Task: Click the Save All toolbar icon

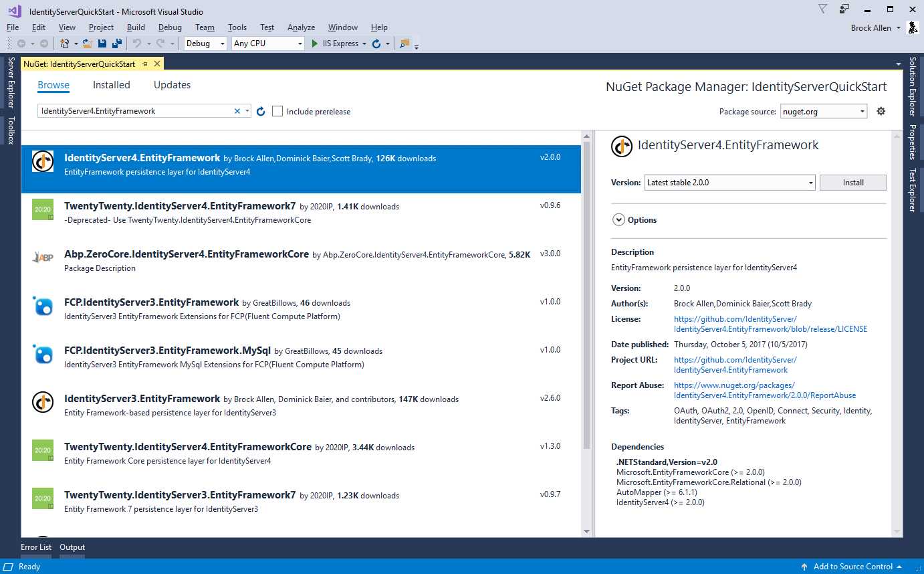Action: [117, 43]
